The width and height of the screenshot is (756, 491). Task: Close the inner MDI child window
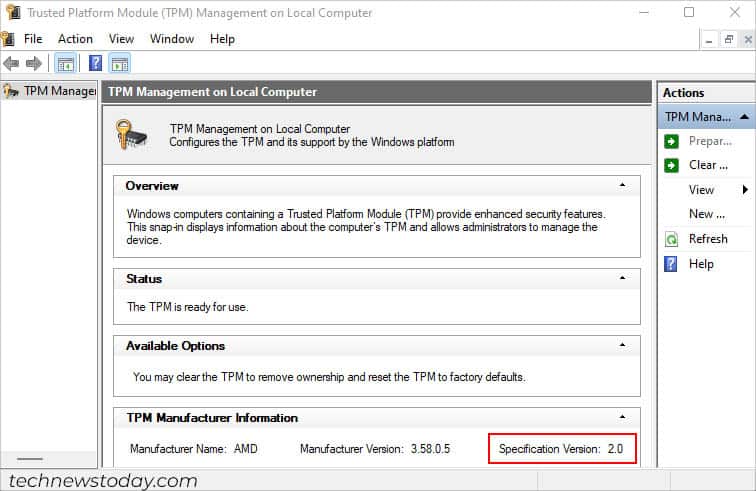[x=747, y=40]
